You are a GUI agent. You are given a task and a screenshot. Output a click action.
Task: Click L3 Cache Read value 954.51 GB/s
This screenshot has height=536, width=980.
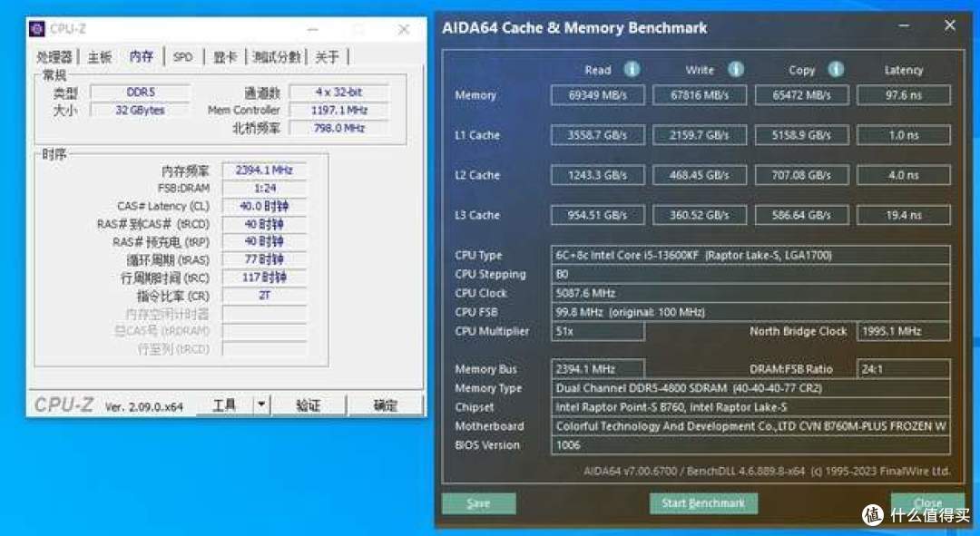[x=597, y=215]
